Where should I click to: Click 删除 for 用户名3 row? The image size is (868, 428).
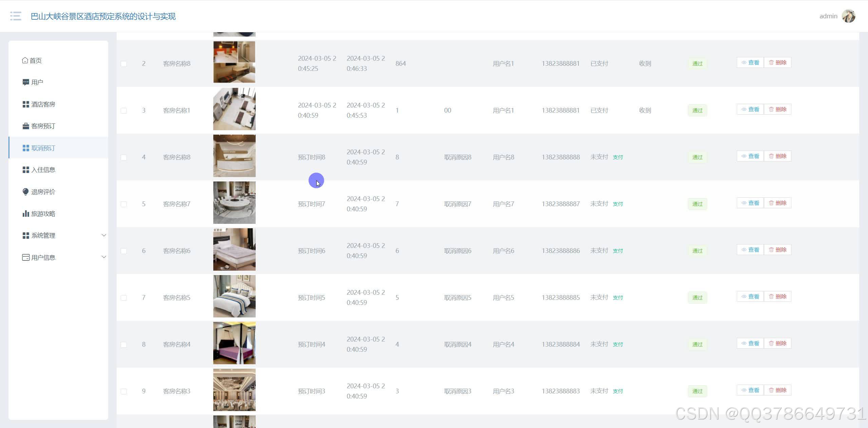click(x=777, y=390)
